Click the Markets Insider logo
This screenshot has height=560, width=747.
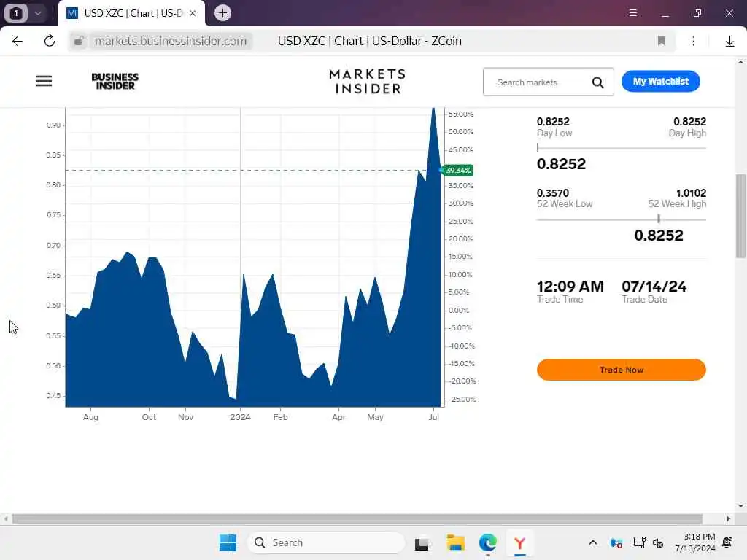368,82
